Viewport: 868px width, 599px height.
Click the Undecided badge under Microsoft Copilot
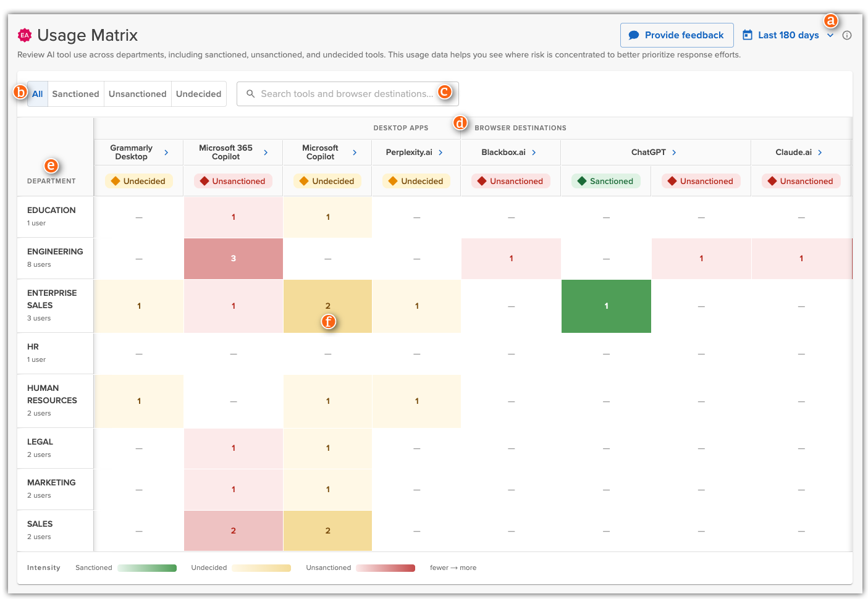(327, 181)
